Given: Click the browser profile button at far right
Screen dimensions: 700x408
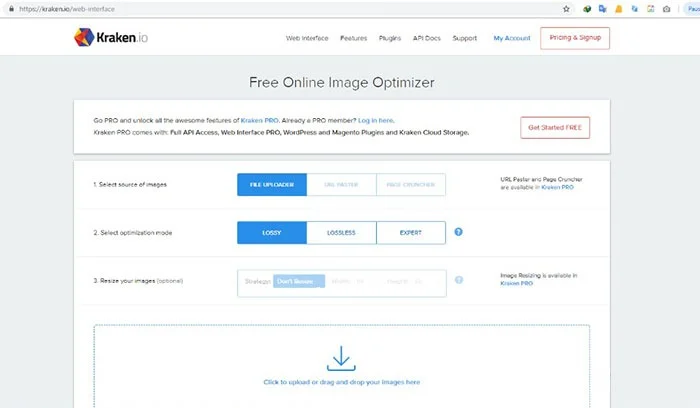Looking at the screenshot, I should 693,9.
